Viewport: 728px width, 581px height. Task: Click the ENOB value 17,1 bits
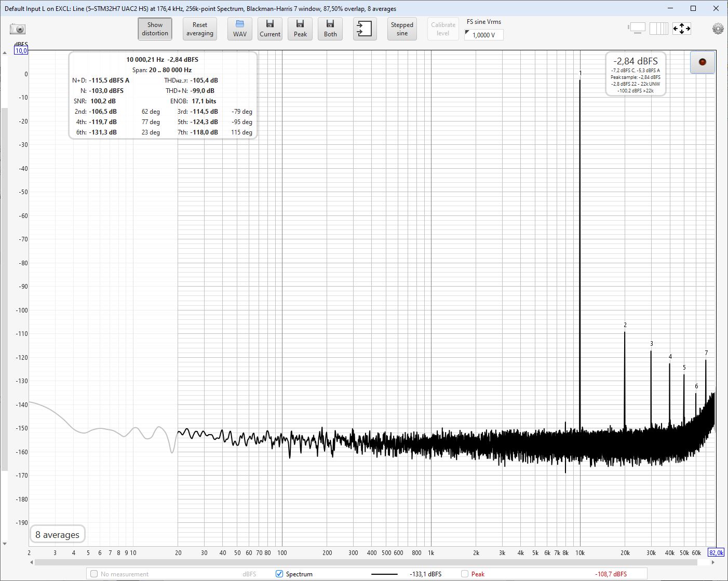[x=204, y=101]
